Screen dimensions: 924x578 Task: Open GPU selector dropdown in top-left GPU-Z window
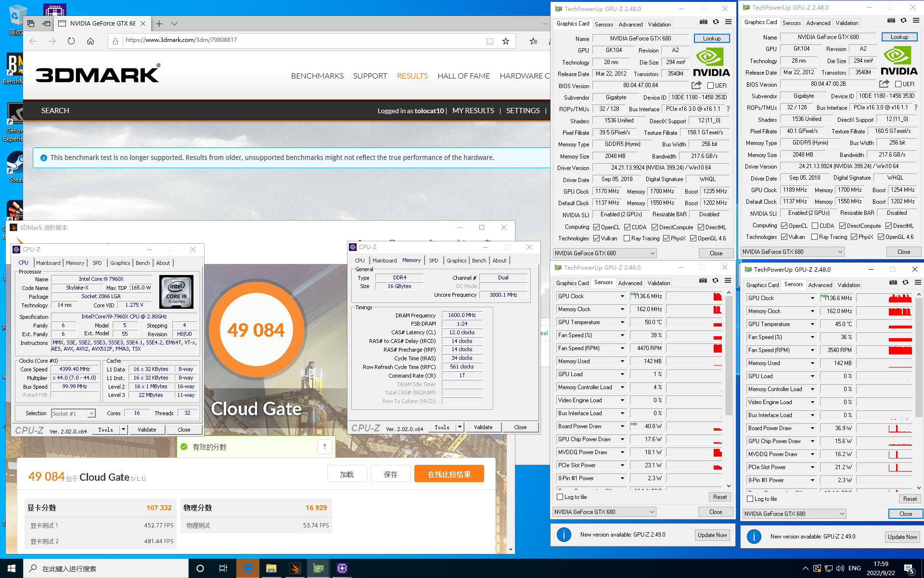tap(605, 253)
